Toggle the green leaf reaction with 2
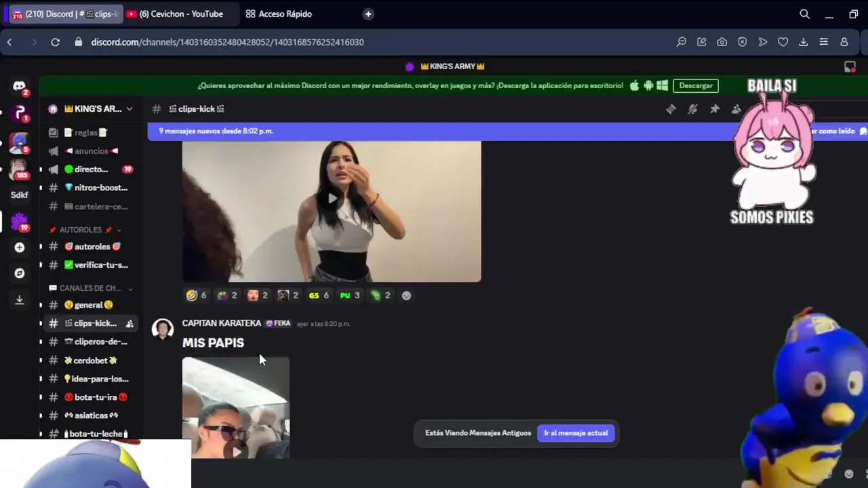 [x=380, y=296]
